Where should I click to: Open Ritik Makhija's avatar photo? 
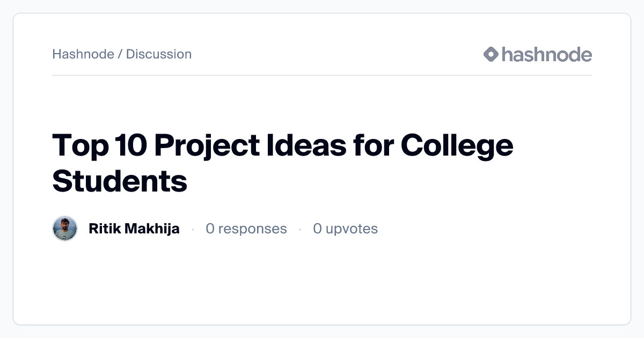(65, 229)
